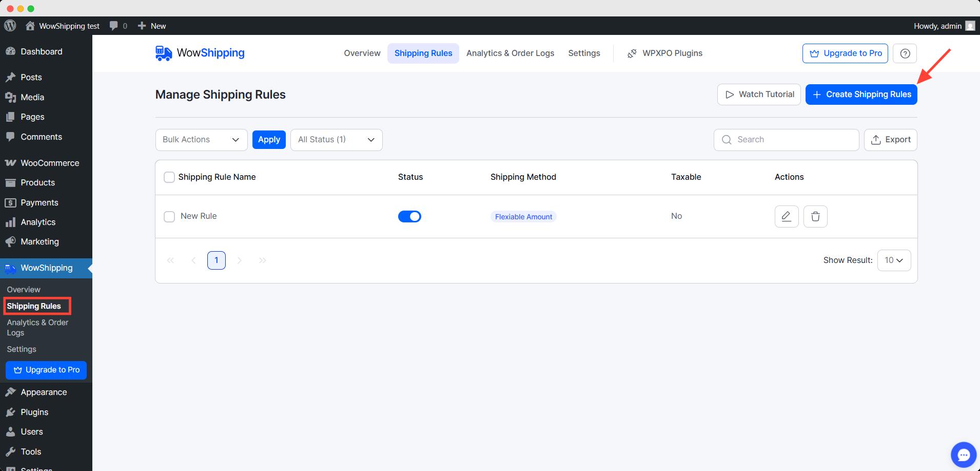Check the New Rule row checkbox
The image size is (980, 471).
(169, 217)
